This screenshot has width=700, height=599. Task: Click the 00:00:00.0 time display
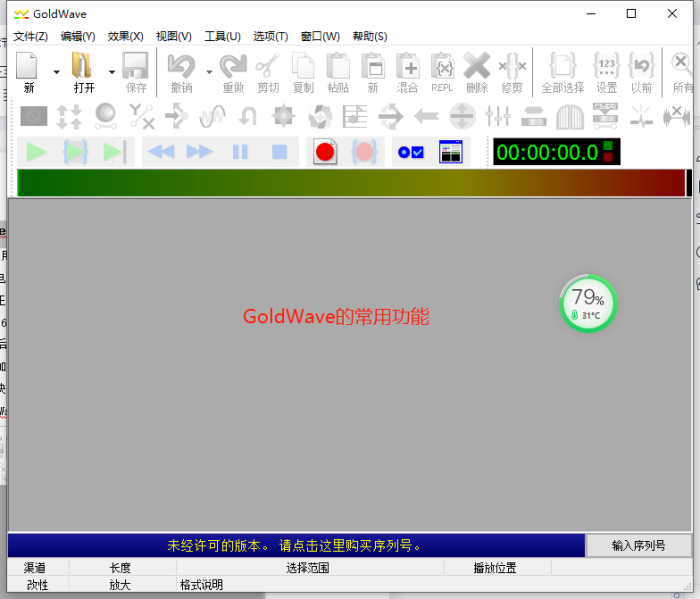pyautogui.click(x=556, y=152)
